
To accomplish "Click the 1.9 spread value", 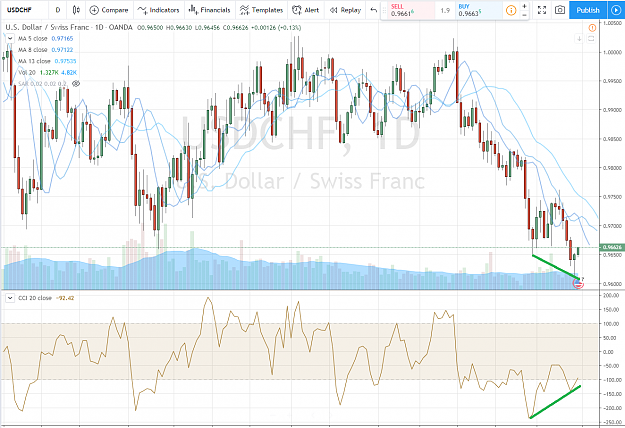I will (445, 11).
